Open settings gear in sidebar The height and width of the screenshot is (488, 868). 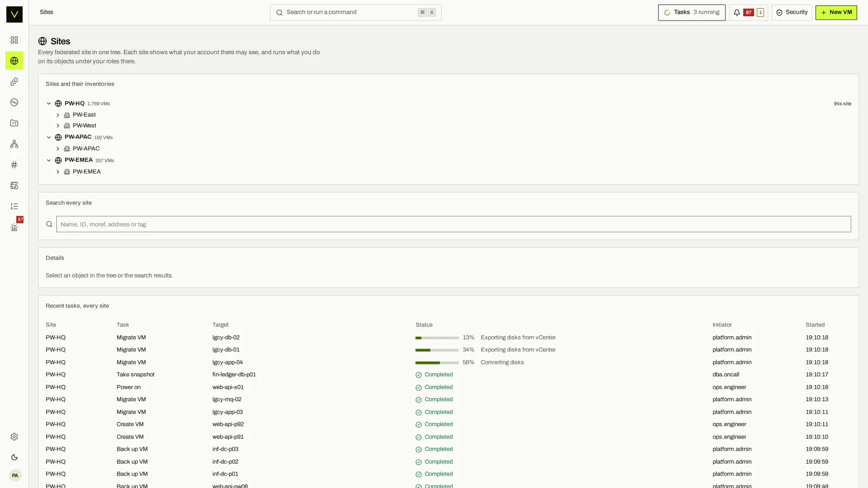tap(14, 436)
